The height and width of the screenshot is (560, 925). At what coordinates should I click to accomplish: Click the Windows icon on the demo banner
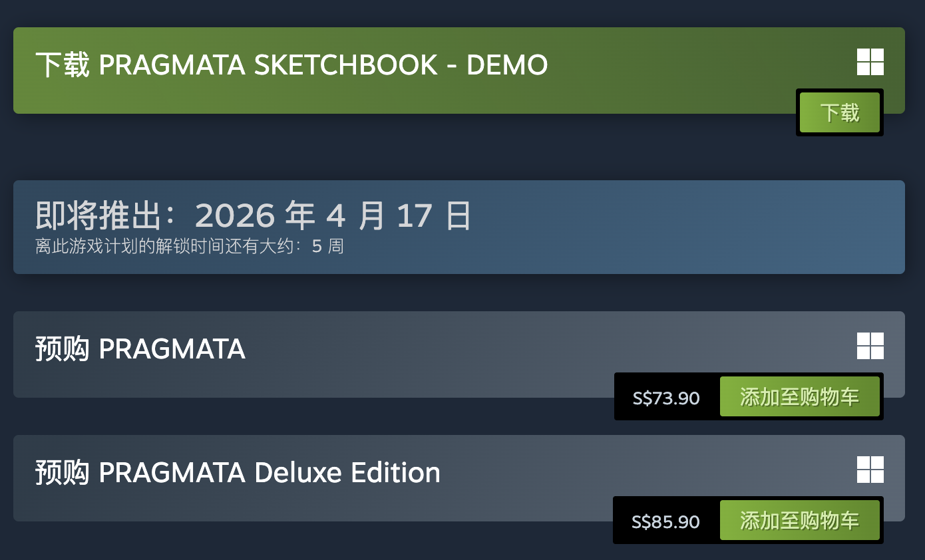pos(870,62)
